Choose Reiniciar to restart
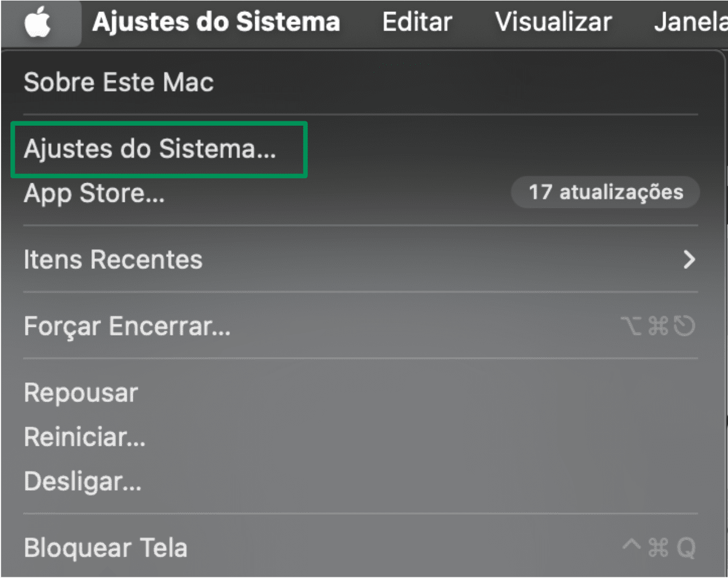Screen dimensions: 728x578 tap(84, 436)
